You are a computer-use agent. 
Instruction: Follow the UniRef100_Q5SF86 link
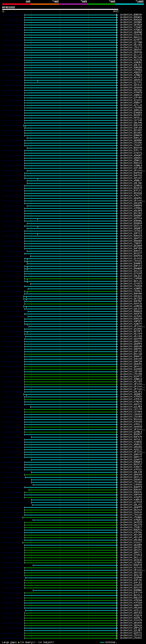tap(131, 52)
